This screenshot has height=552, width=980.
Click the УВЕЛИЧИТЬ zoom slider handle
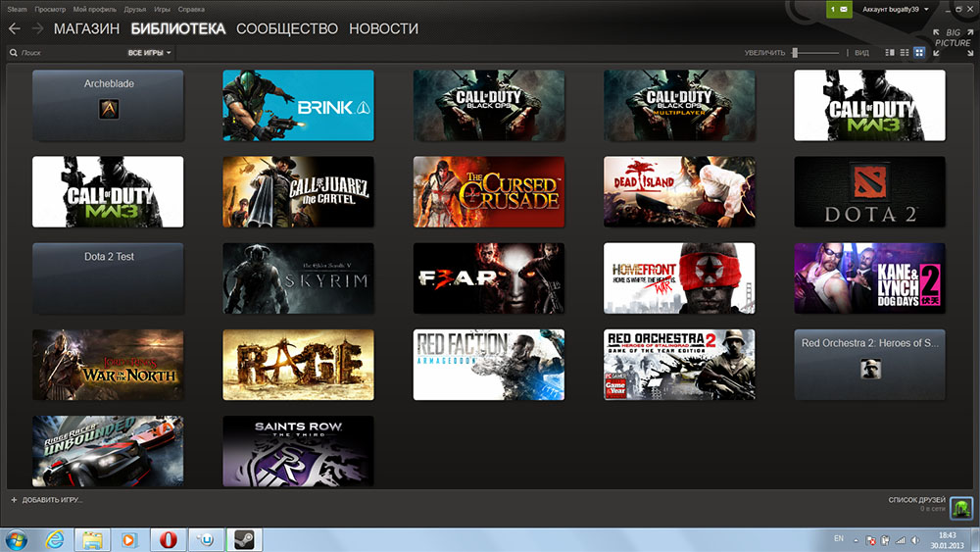point(796,52)
